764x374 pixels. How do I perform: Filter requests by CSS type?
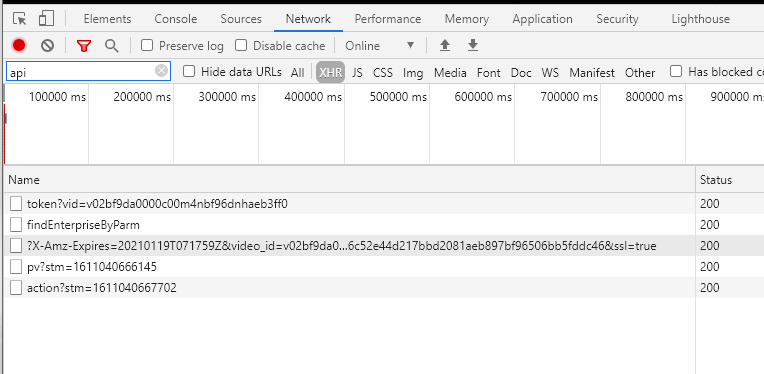tap(382, 73)
